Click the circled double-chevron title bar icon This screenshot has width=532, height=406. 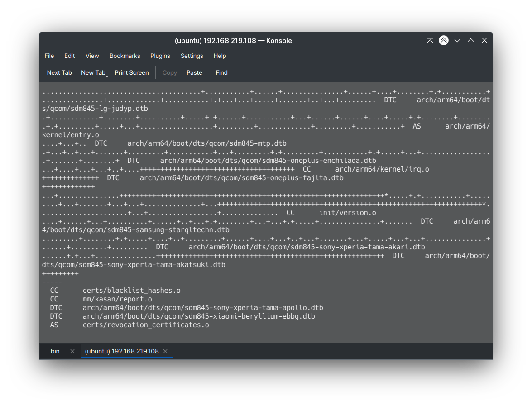click(444, 40)
